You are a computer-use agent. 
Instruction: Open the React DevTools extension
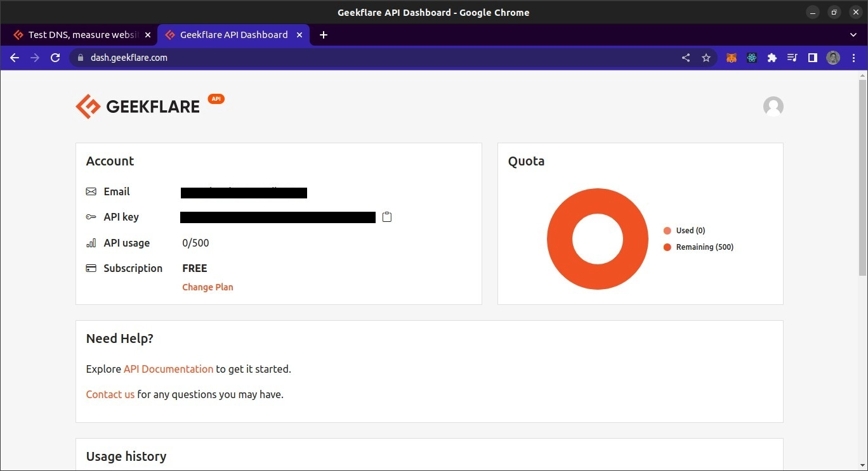pyautogui.click(x=751, y=58)
